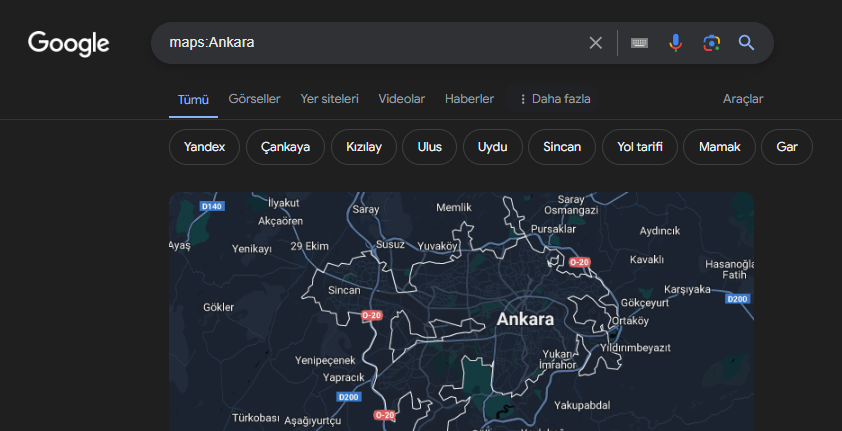Image resolution: width=842 pixels, height=431 pixels.
Task: Start voice search with microphone icon
Action: pos(676,43)
